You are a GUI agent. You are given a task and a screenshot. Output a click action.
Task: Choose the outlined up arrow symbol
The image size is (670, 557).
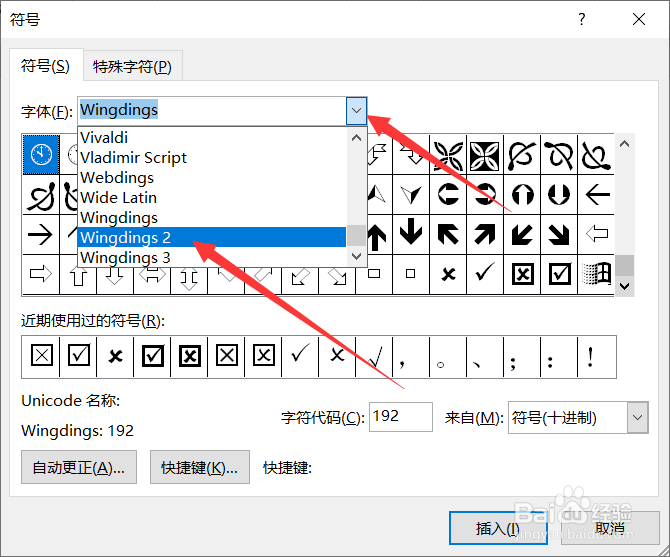(78, 274)
